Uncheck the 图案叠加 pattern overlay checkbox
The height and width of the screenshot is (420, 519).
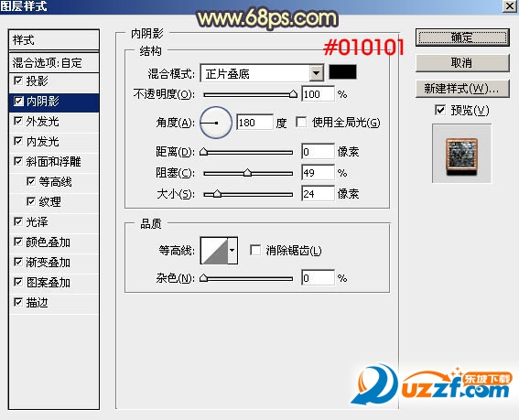(18, 282)
